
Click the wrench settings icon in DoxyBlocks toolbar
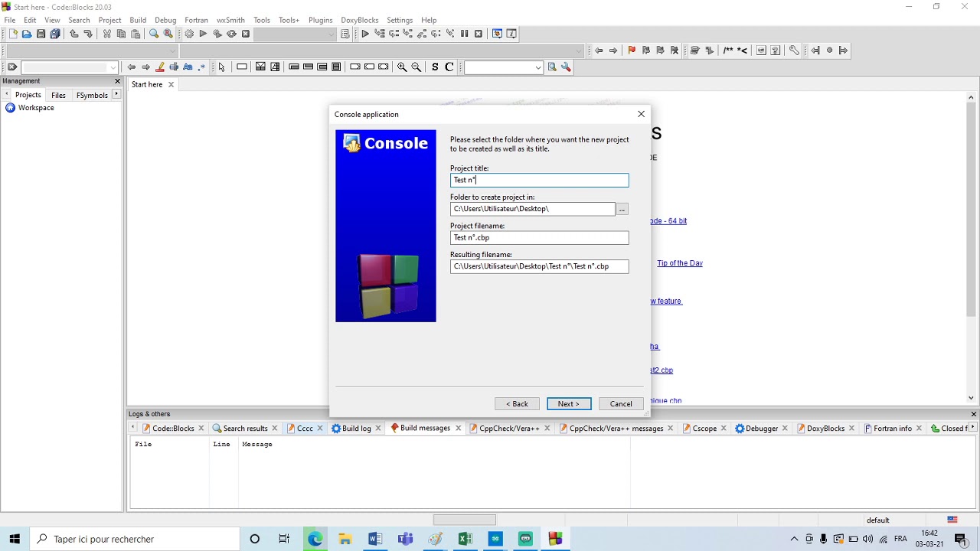point(794,51)
